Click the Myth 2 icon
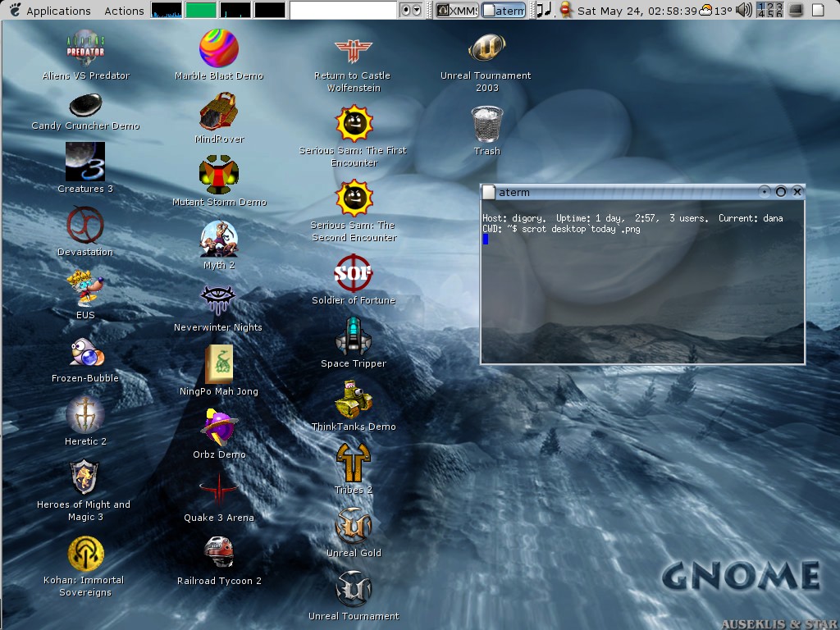 [218, 238]
